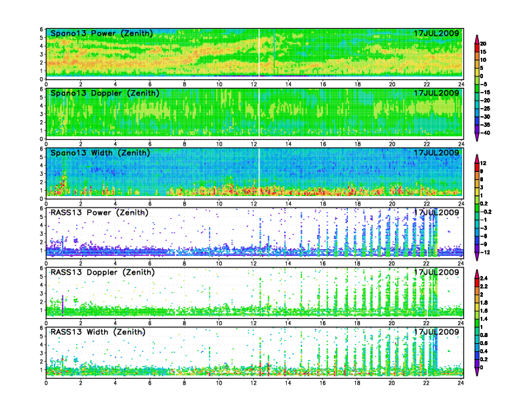
Task: Click the '-35' colorbar label
Action: point(485,125)
